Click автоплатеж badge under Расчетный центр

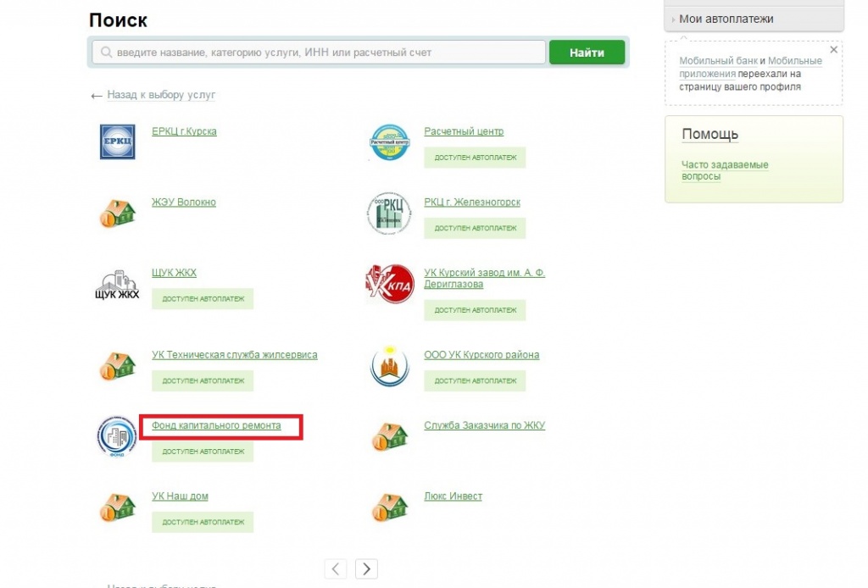click(475, 158)
